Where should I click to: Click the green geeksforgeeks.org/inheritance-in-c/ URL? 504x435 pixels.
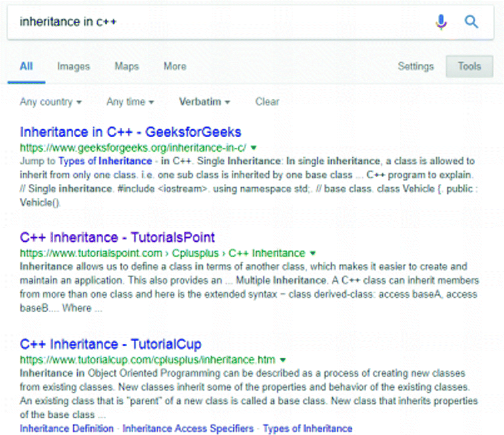coord(133,148)
